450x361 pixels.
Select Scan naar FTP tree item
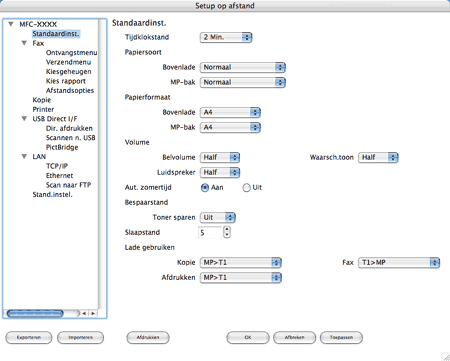point(68,185)
